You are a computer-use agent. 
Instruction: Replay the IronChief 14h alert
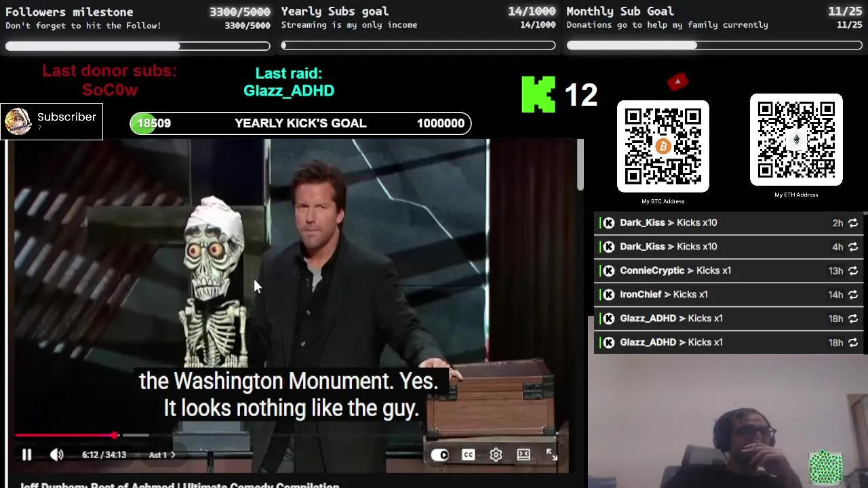click(853, 294)
